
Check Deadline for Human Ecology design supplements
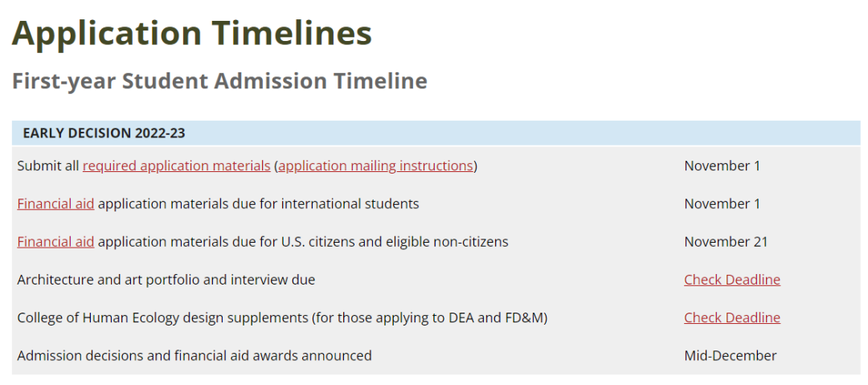click(x=731, y=317)
